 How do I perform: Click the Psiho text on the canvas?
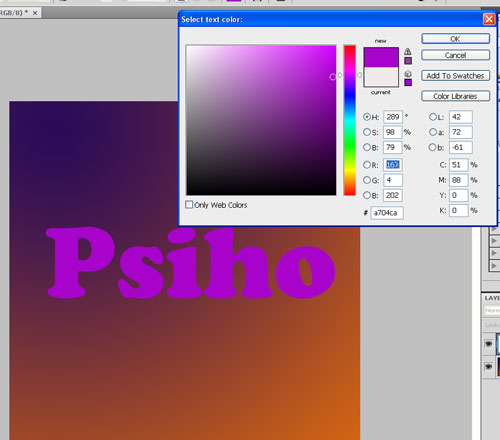point(190,262)
